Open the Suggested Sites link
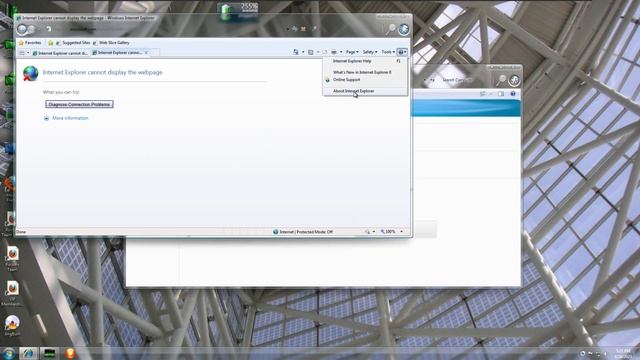The image size is (640, 360). click(73, 42)
